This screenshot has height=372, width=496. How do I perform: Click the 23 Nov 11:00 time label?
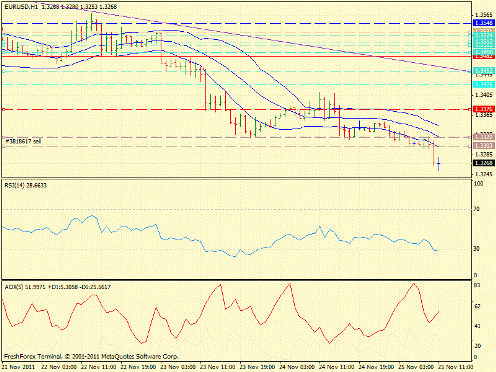pyautogui.click(x=218, y=367)
